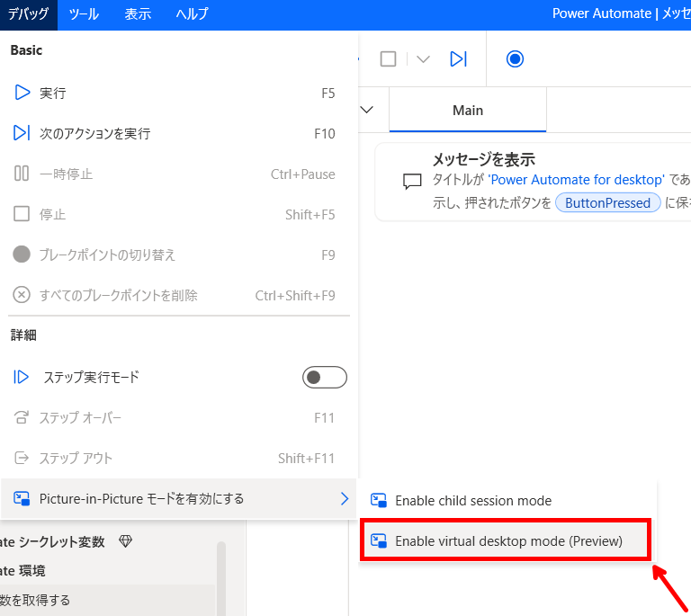The image size is (691, 616).
Task: Click the 実行 play icon in menu
Action: 22,93
